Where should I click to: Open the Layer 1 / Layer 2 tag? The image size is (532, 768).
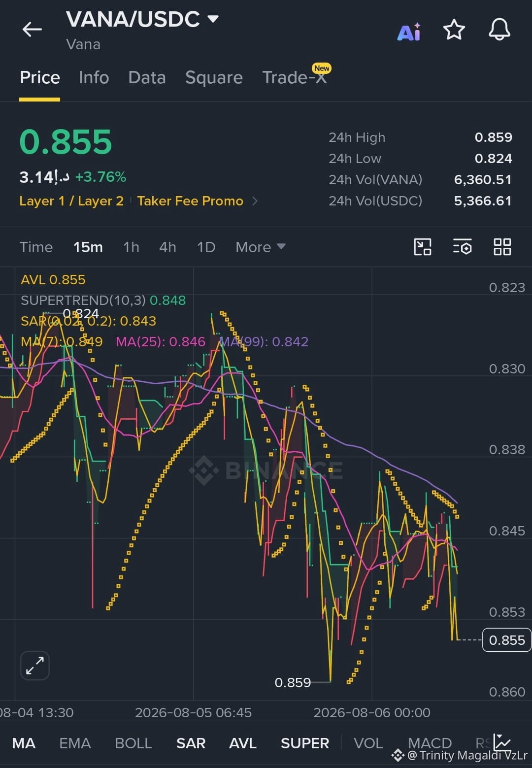(71, 201)
